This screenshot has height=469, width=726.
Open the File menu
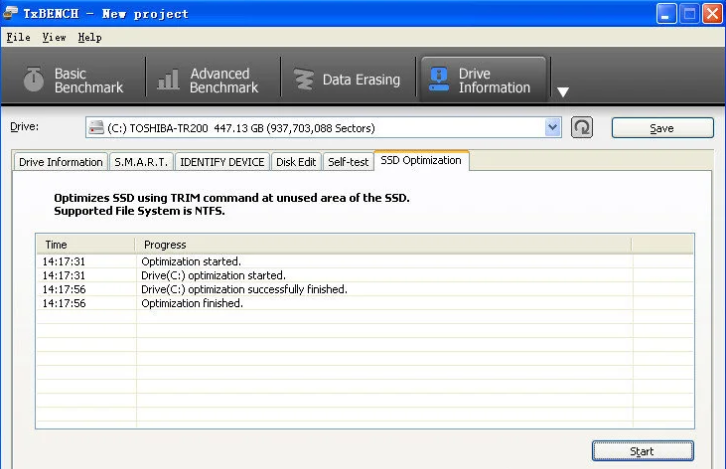click(18, 37)
